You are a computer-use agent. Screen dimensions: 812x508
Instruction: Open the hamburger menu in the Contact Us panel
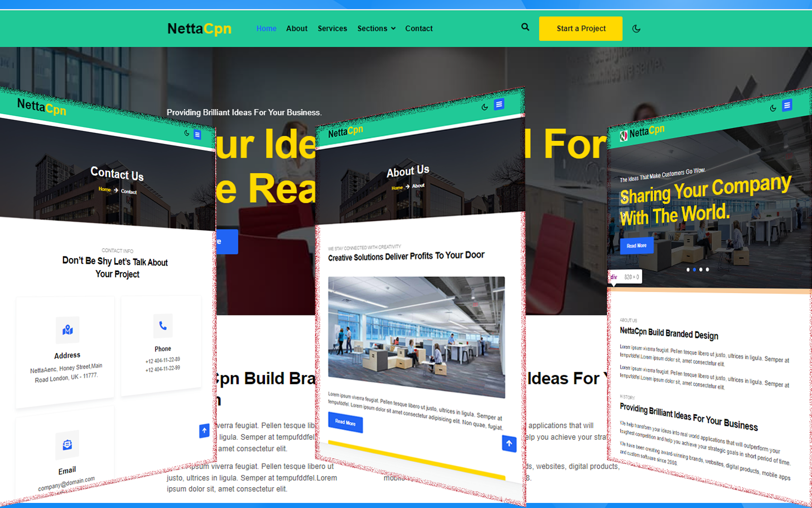[197, 135]
